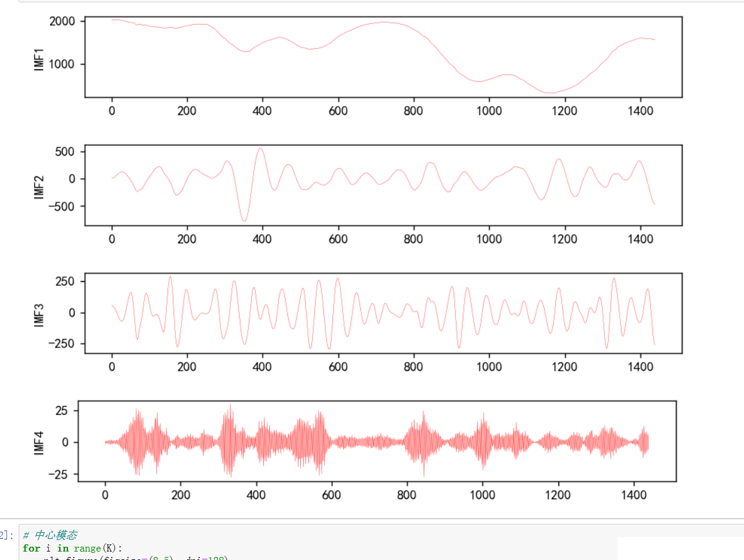Click the IMF2 y-axis label
The height and width of the screenshot is (560, 744).
tap(40, 184)
